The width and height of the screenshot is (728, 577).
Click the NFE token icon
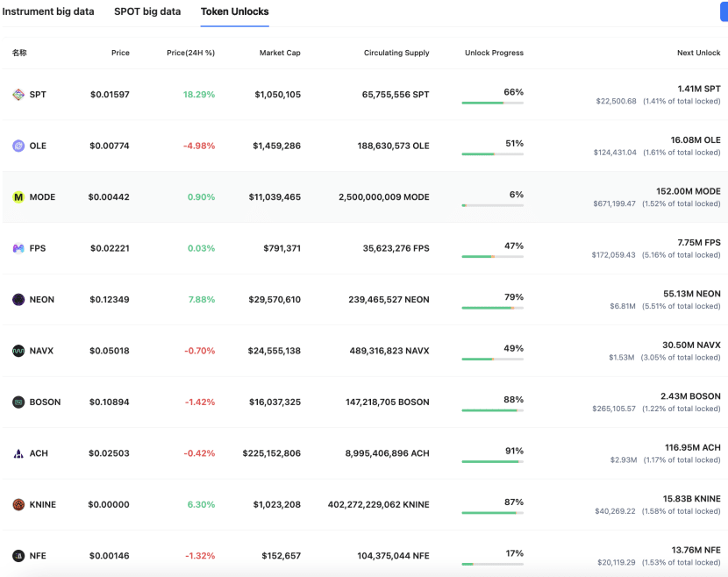pyautogui.click(x=18, y=556)
